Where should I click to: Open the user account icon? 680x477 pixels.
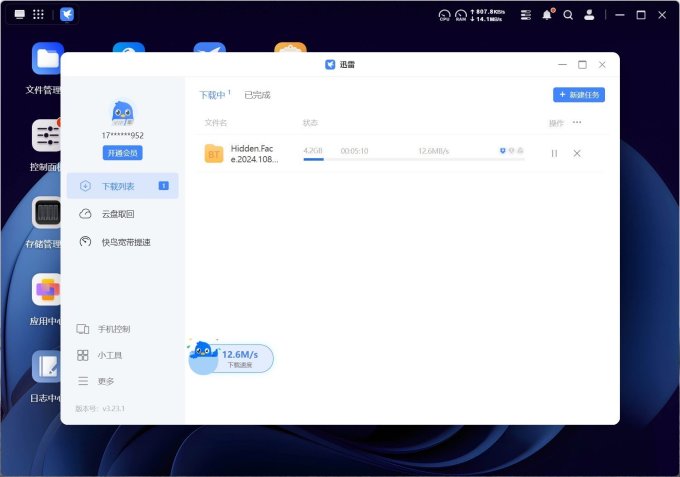point(589,15)
